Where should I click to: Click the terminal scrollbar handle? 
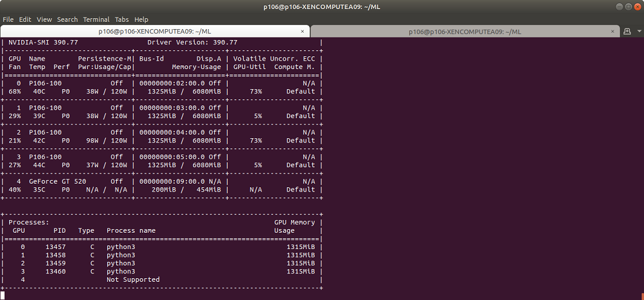642,296
